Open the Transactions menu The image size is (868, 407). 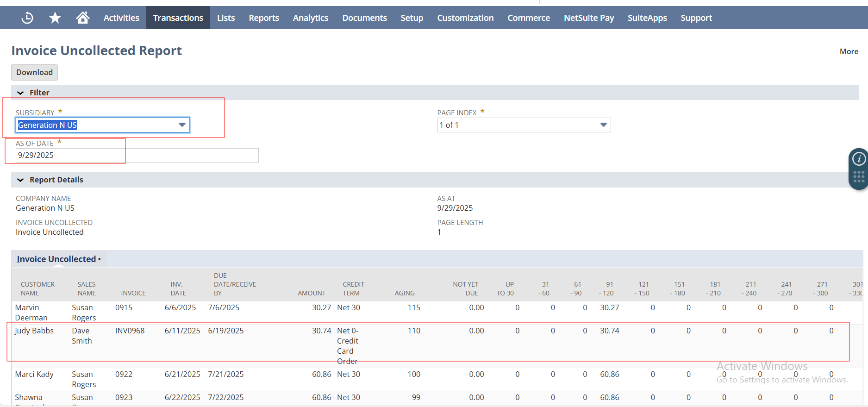(178, 18)
